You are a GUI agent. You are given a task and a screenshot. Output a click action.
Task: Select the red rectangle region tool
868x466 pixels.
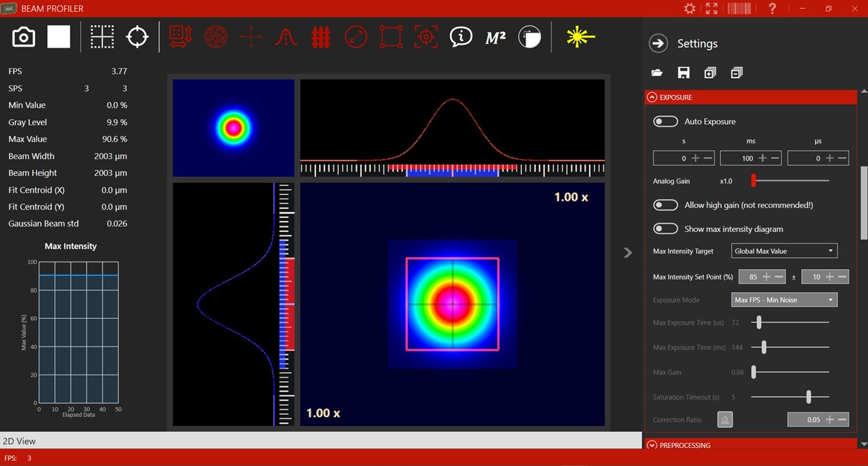pyautogui.click(x=391, y=37)
